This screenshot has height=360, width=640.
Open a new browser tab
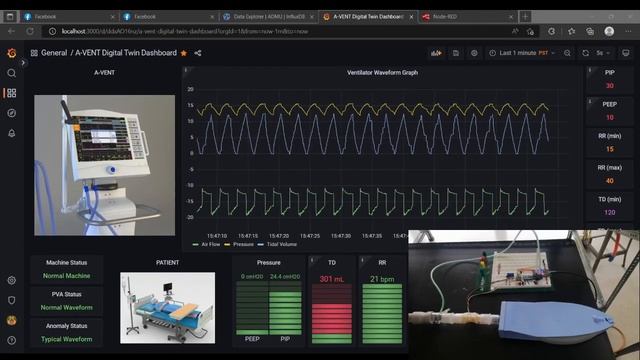click(x=525, y=17)
